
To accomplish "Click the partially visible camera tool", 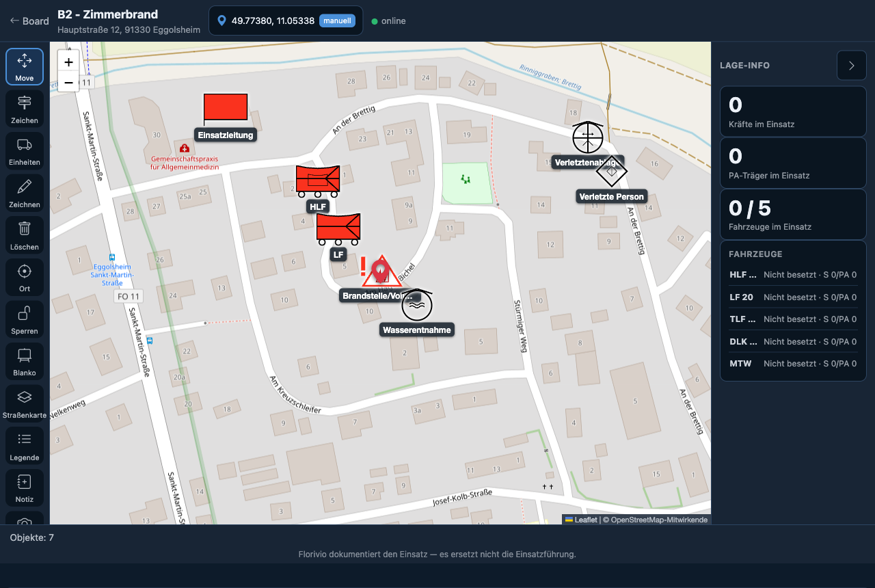I will tap(25, 518).
